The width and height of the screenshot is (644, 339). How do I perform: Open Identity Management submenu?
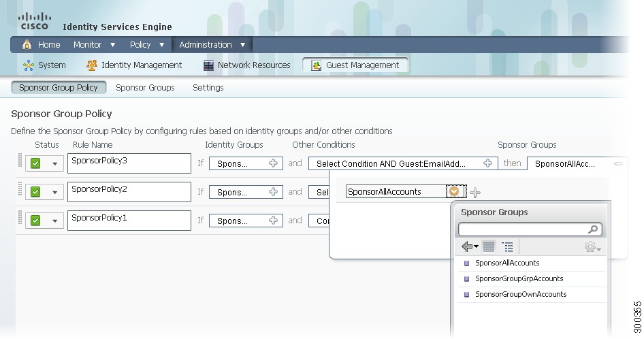pyautogui.click(x=134, y=65)
